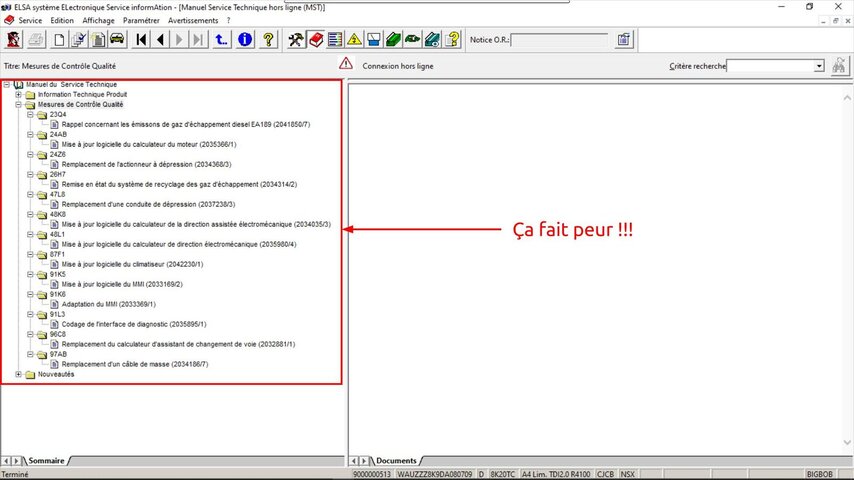Open Remplacement de l'actionneur à dépression document
Screen dimensions: 854x480
pos(147,165)
